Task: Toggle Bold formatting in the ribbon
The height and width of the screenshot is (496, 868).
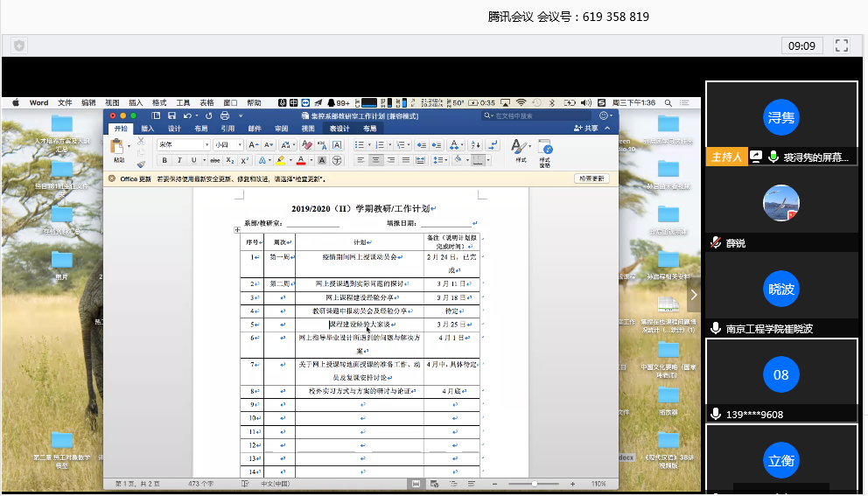Action: 164,160
